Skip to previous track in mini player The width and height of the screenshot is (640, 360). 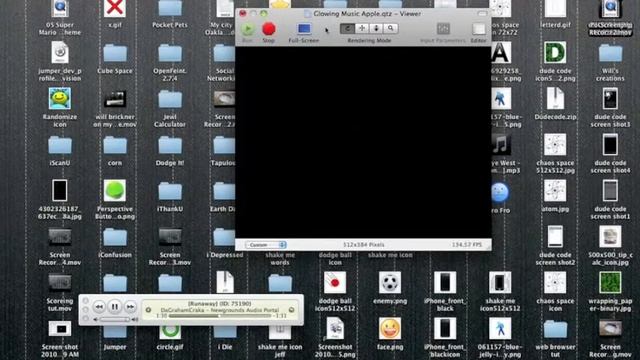99,307
